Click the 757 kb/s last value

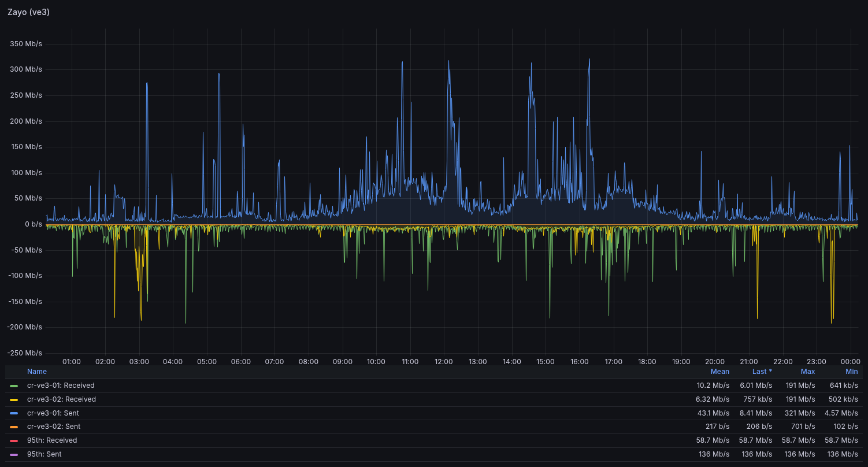(x=758, y=399)
